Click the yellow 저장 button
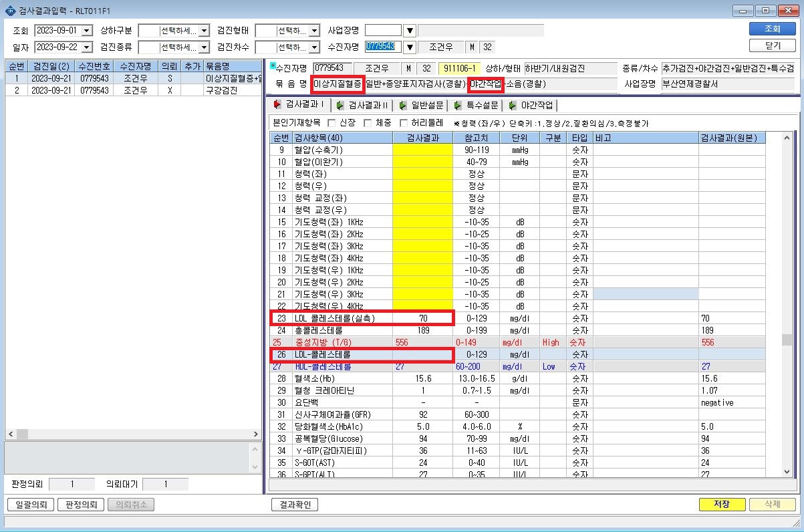The image size is (804, 532). tap(721, 505)
